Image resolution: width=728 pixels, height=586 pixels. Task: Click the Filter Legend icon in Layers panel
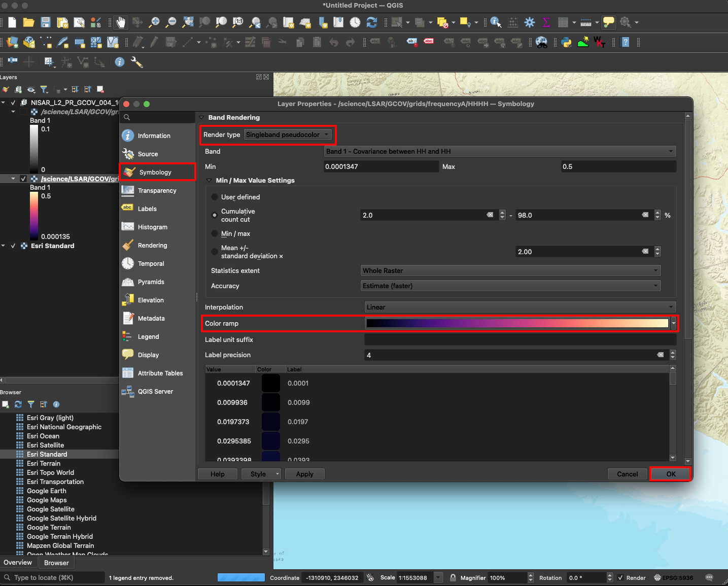(x=45, y=89)
